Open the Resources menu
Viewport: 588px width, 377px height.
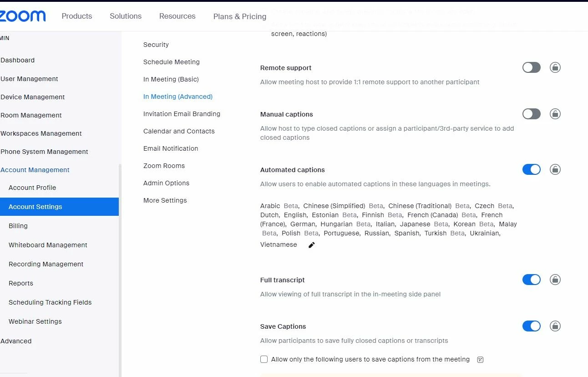click(x=177, y=16)
